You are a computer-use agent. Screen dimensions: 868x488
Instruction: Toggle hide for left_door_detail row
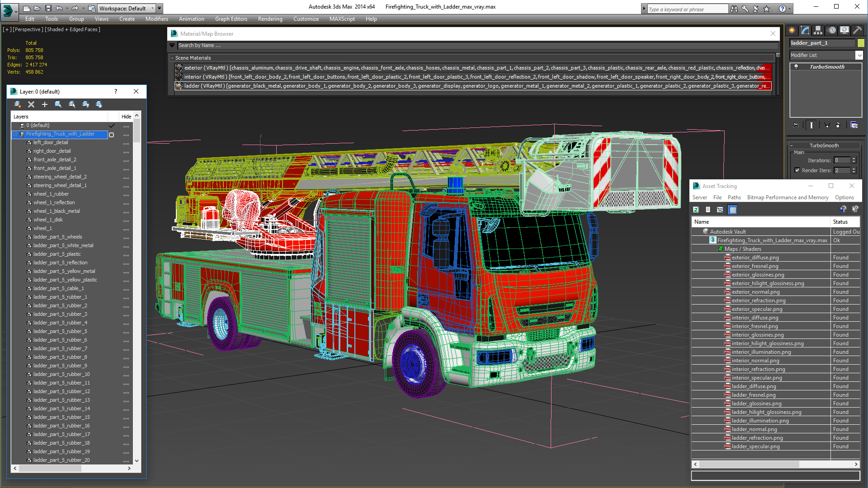click(126, 143)
